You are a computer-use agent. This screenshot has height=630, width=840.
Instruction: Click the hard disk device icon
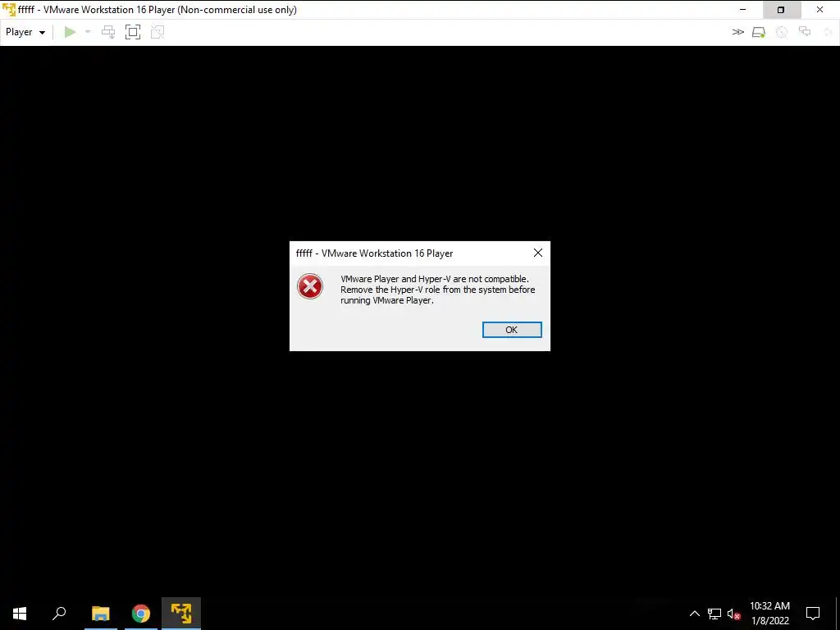coord(759,32)
